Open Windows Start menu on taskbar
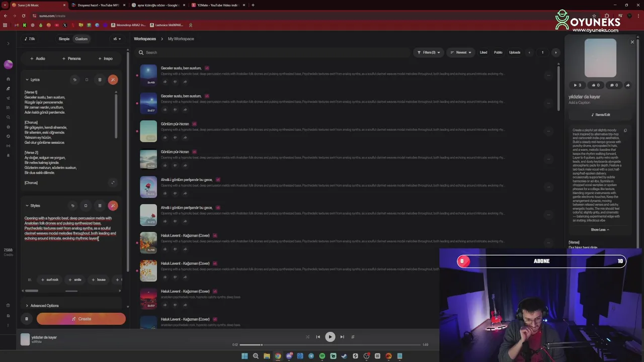This screenshot has width=644, height=362. click(x=245, y=356)
